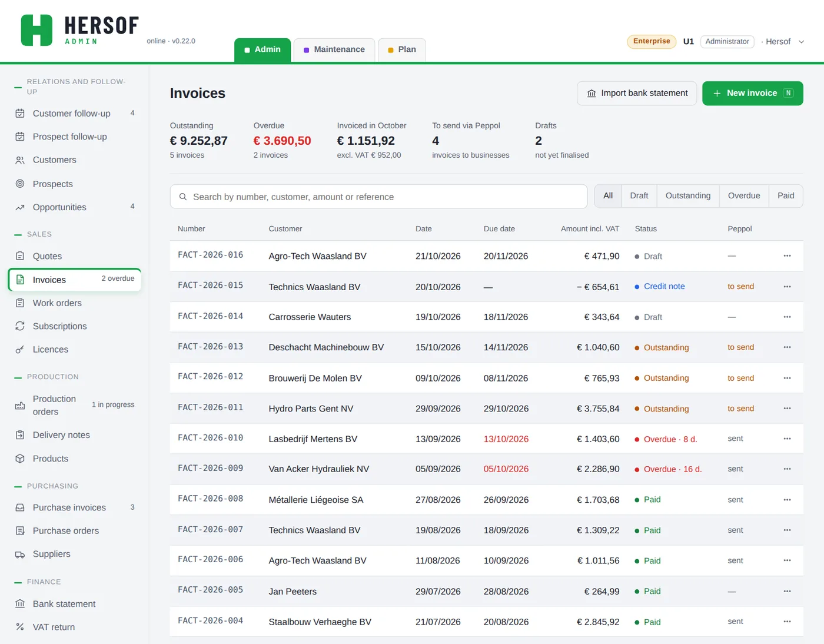Switch to the Maintenance tab

334,49
